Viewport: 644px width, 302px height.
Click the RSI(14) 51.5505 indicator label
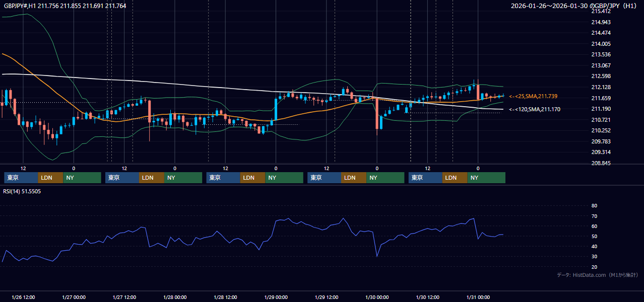click(22, 191)
